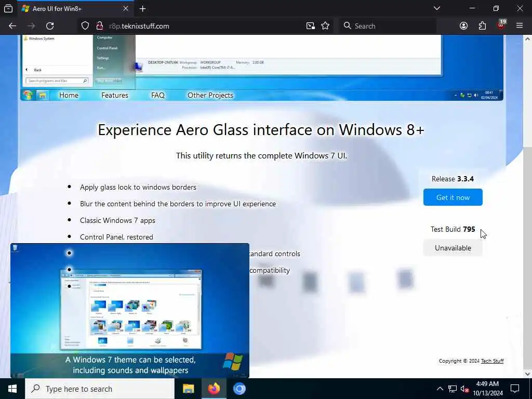Open the notification center icon
This screenshot has width=532, height=399.
point(515,389)
